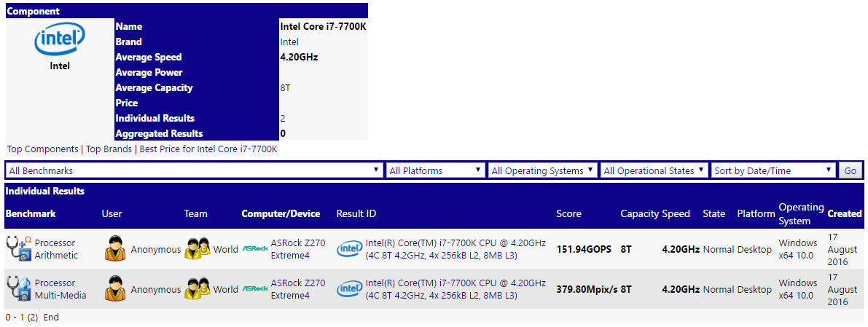Open the Processor Multi-Media benchmark icon

click(x=19, y=289)
